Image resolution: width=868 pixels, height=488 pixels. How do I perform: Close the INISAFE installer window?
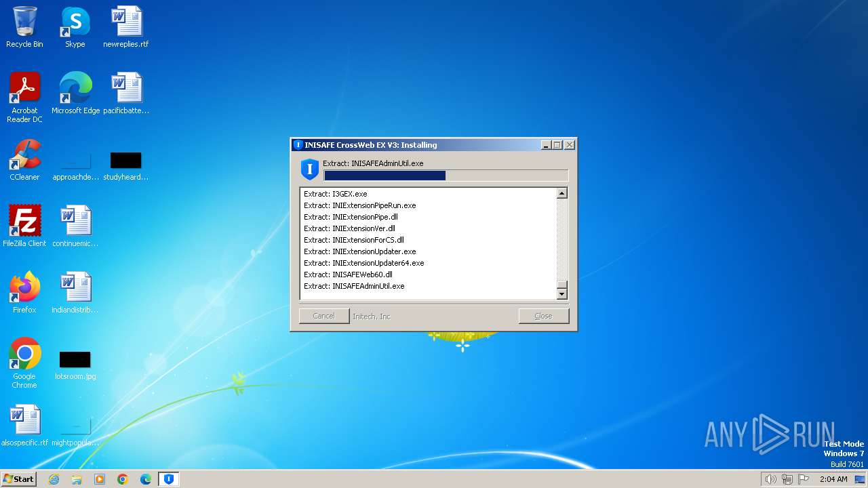[570, 145]
